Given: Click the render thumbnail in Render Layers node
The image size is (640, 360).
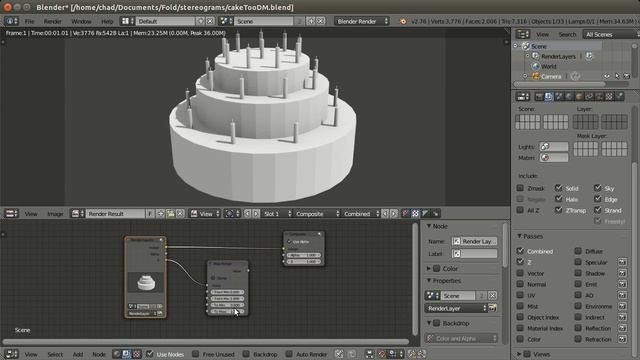Looking at the screenshot, I should (146, 282).
